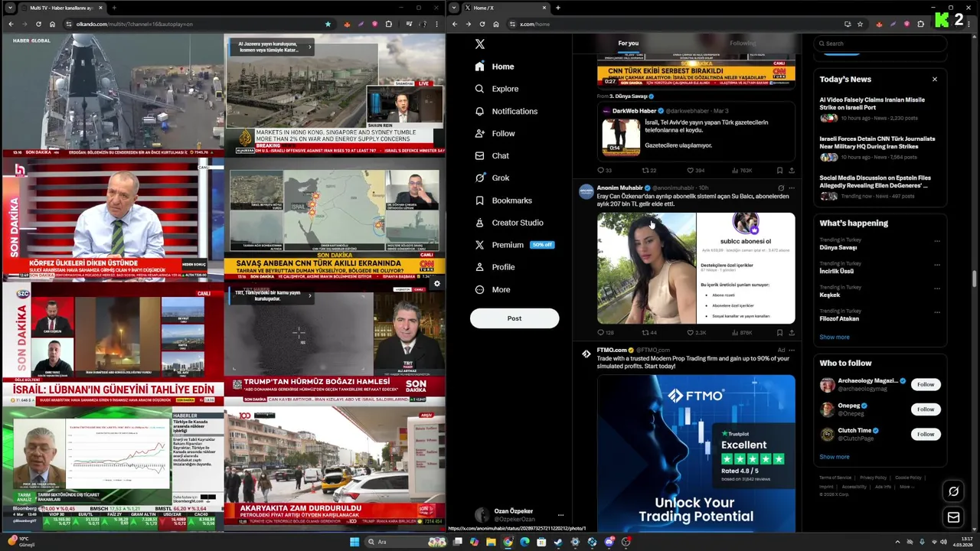The width and height of the screenshot is (980, 551).
Task: Open more options on FTMO.com ad
Action: 792,350
